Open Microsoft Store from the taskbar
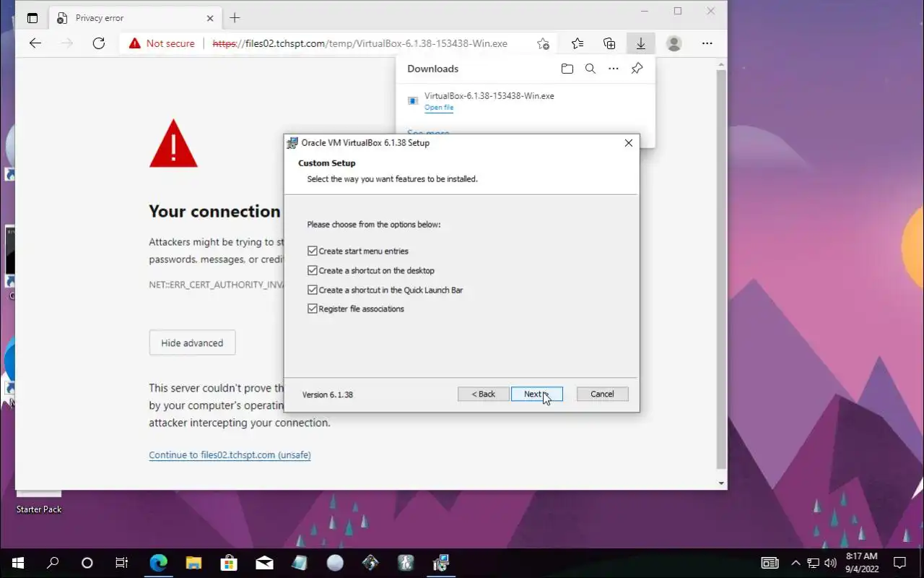924x578 pixels. pyautogui.click(x=229, y=563)
